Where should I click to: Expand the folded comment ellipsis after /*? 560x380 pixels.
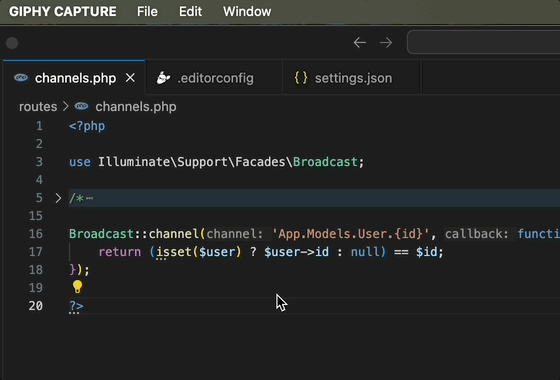click(89, 198)
